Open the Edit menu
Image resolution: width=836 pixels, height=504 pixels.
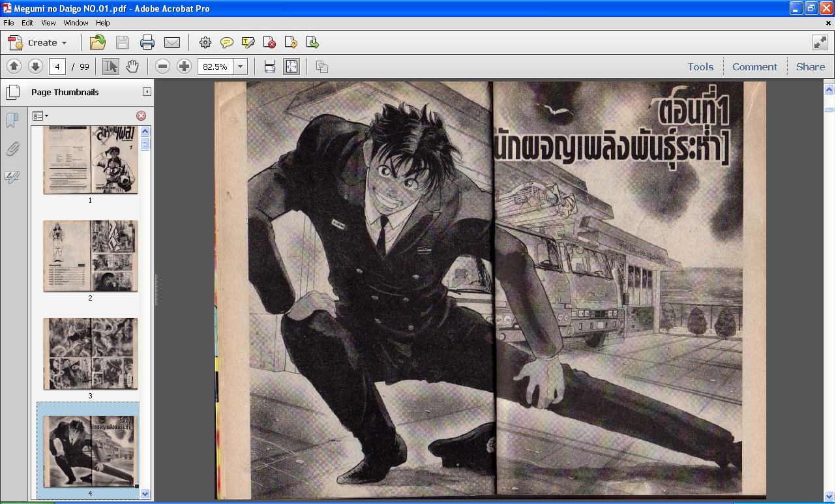click(27, 23)
